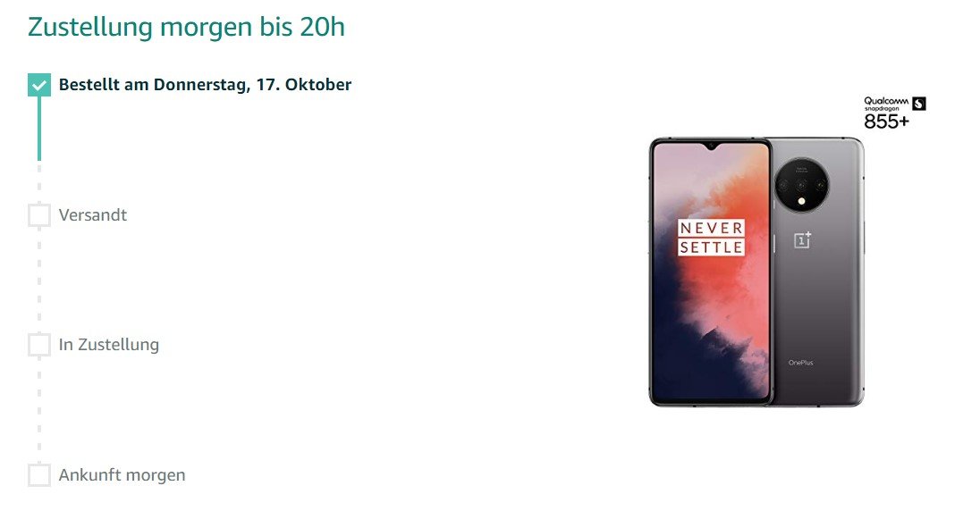Click the In Zustellung step checkbox
The height and width of the screenshot is (511, 980).
pyautogui.click(x=39, y=345)
